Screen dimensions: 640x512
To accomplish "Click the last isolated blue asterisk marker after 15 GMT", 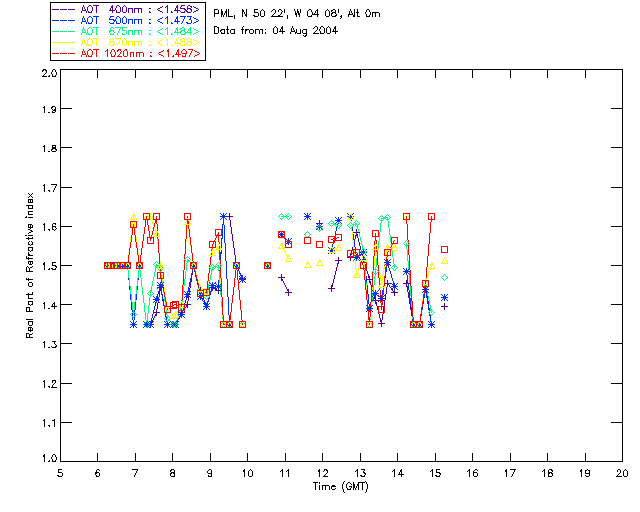I will pyautogui.click(x=444, y=298).
